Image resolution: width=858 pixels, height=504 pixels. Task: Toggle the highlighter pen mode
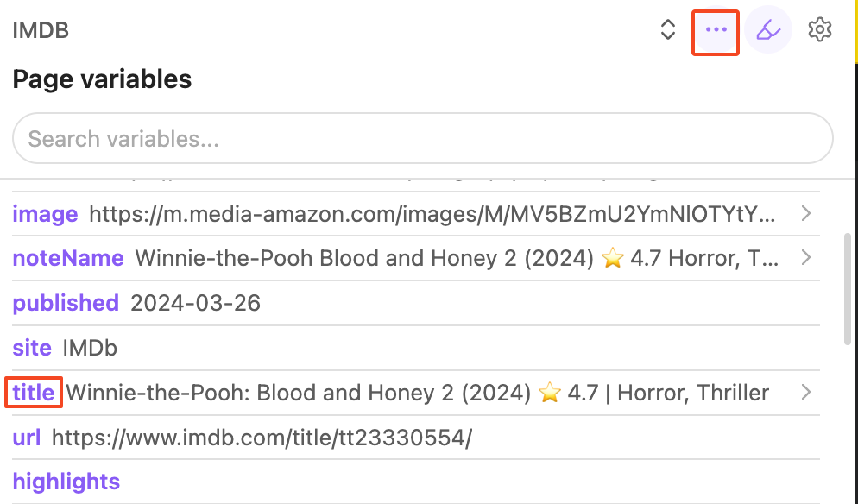click(768, 30)
